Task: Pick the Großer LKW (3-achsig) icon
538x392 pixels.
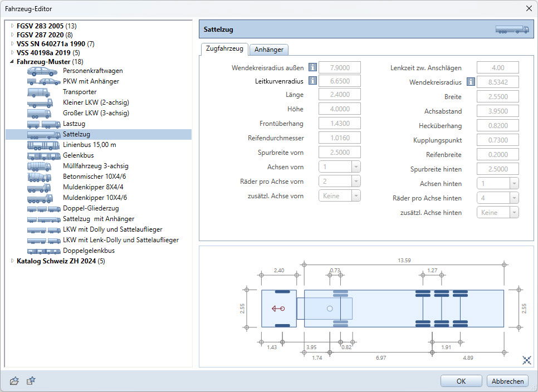Action: click(x=40, y=113)
